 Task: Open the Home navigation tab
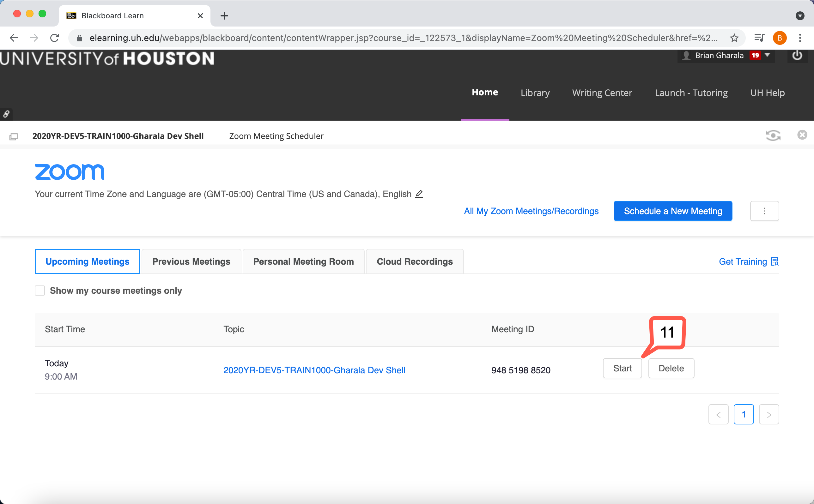point(485,92)
